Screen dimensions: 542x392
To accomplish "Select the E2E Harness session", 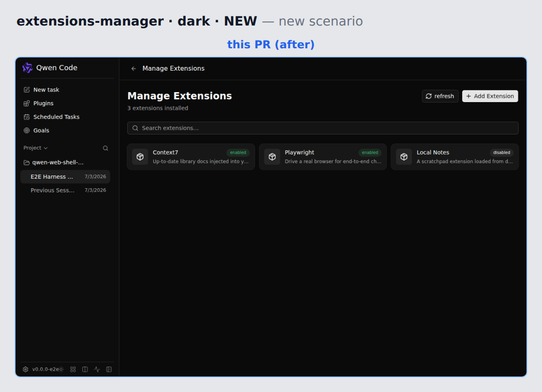I will pos(65,176).
